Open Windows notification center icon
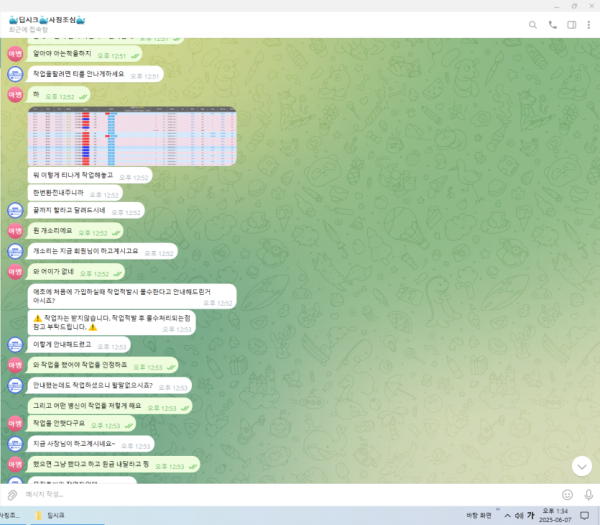Image resolution: width=600 pixels, height=525 pixels. tap(584, 515)
